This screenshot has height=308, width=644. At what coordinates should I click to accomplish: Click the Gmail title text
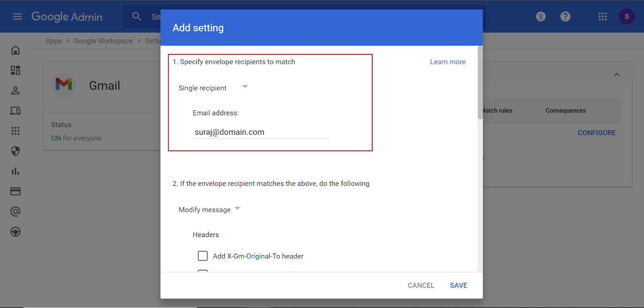pyautogui.click(x=105, y=85)
